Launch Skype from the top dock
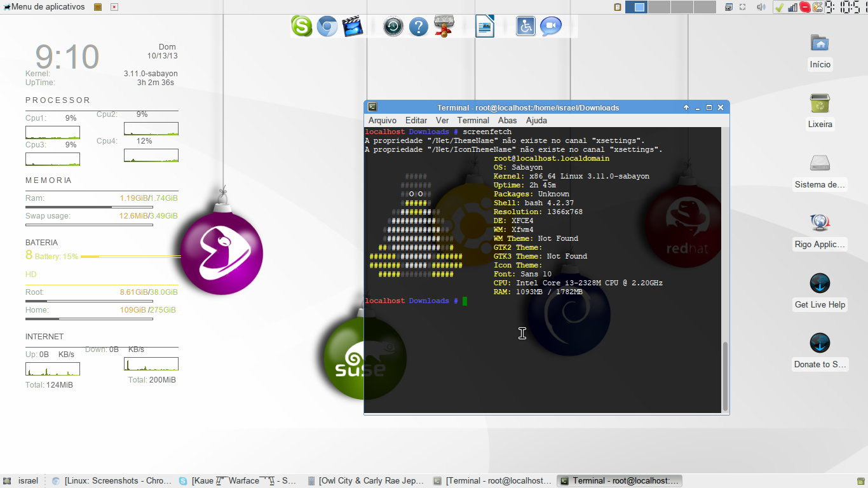Image resolution: width=868 pixels, height=488 pixels. [302, 26]
